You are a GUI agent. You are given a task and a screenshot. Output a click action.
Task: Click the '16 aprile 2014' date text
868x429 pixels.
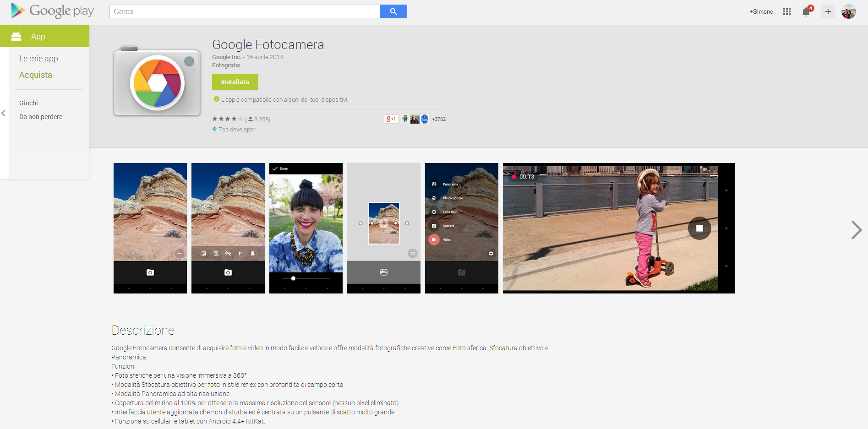265,57
